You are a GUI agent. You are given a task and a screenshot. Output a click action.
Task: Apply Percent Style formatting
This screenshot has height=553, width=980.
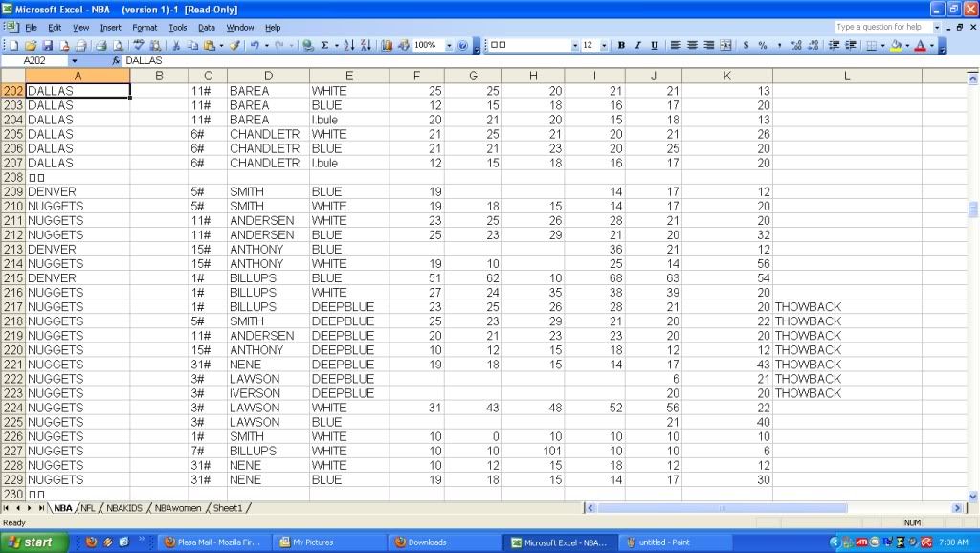click(x=763, y=45)
